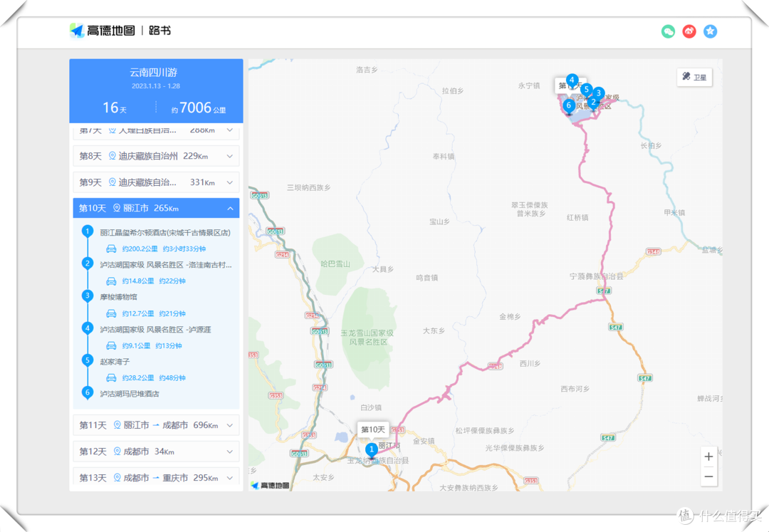Click car icon beside 约28.2公里
The width and height of the screenshot is (769, 532).
point(111,378)
